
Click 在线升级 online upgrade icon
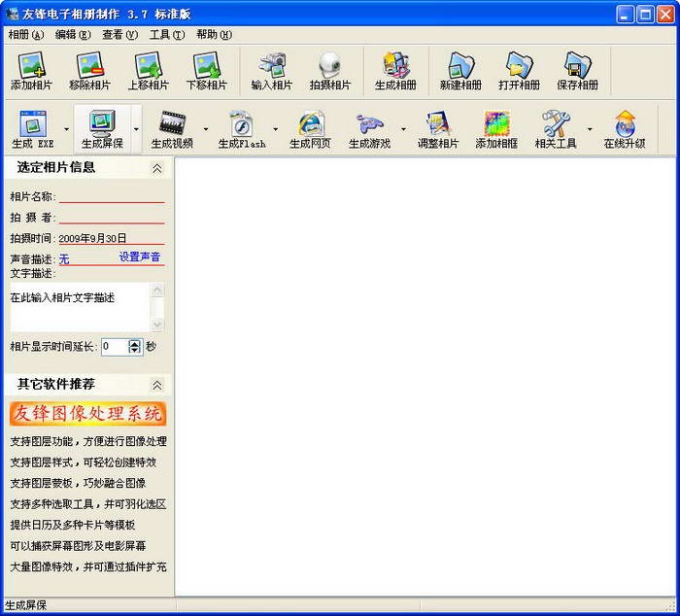point(625,129)
